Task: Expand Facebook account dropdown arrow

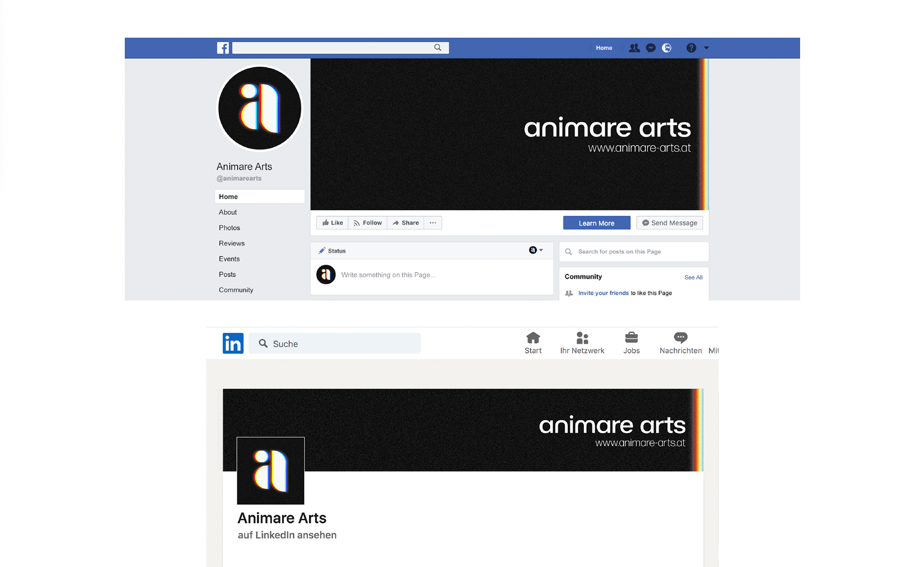Action: [x=706, y=48]
